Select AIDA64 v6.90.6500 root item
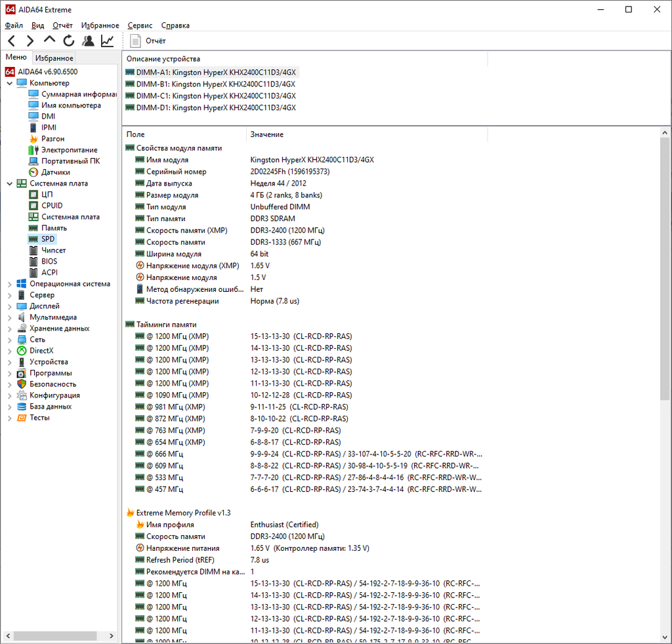Screen dimensions: 672x644 [x=41, y=71]
